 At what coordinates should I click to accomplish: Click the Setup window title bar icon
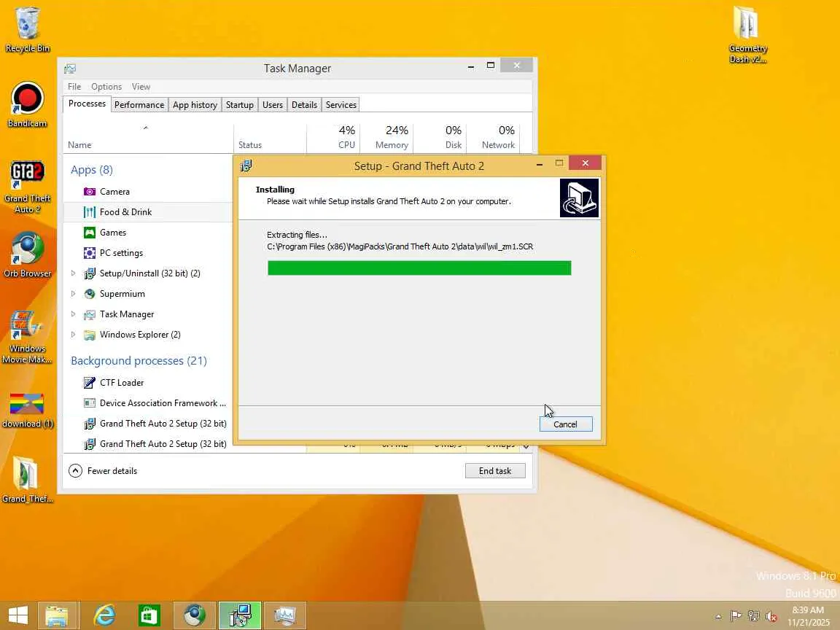[x=246, y=166]
